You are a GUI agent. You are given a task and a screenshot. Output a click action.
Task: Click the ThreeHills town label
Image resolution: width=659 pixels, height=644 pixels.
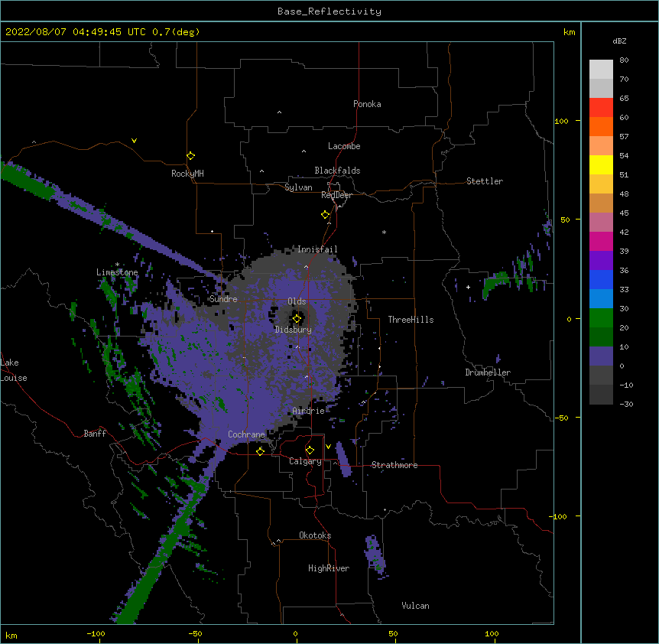point(411,320)
